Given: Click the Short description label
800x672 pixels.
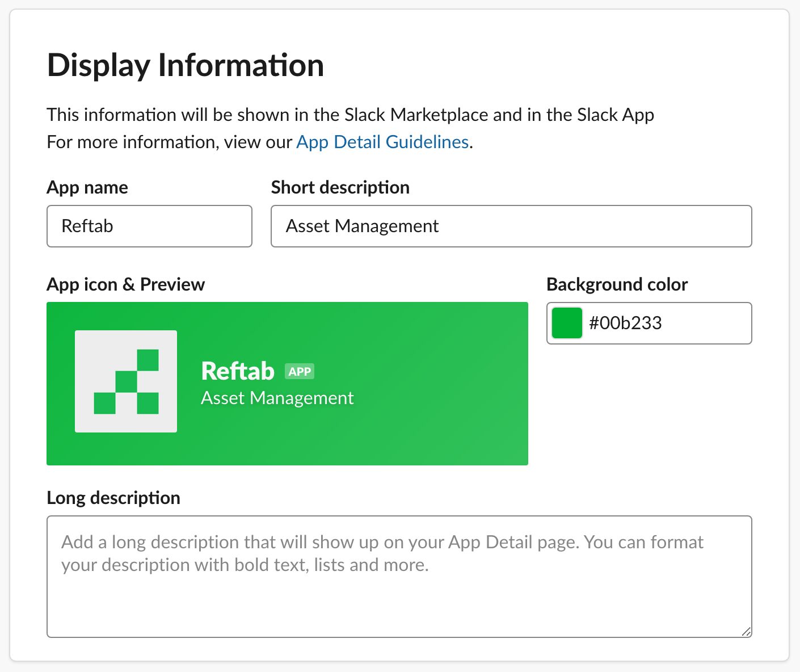Looking at the screenshot, I should [340, 188].
